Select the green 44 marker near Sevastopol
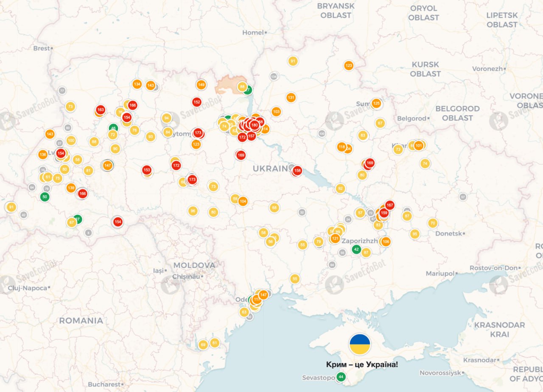543x392 pixels. pyautogui.click(x=341, y=377)
